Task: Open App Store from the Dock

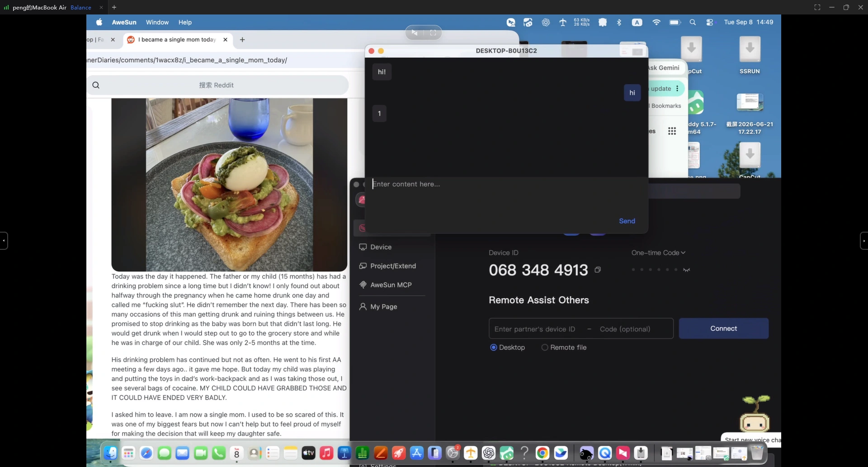Action: [x=416, y=453]
